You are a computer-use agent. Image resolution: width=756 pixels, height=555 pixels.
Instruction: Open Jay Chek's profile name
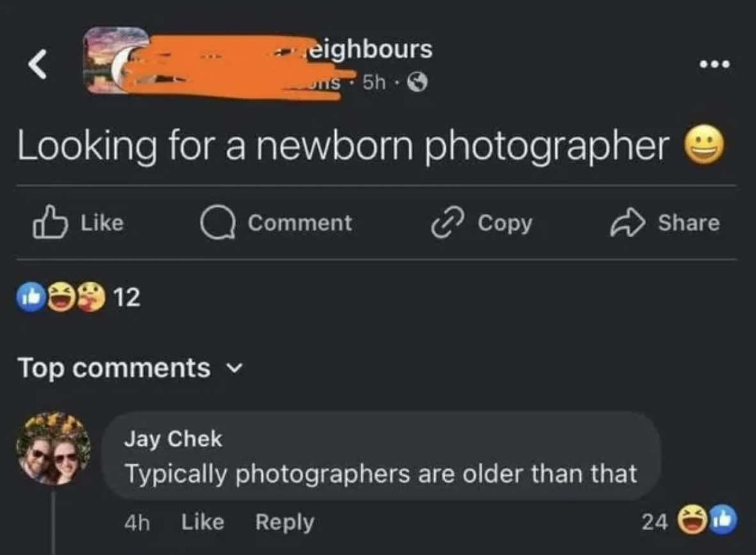[x=173, y=439]
